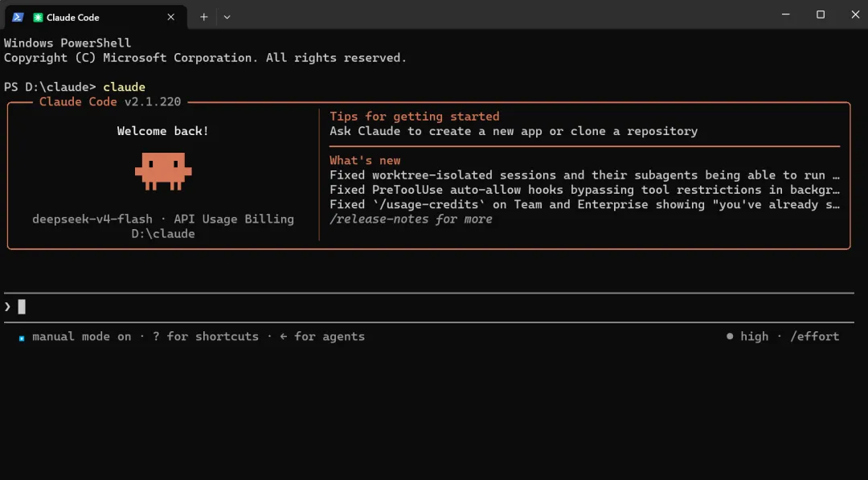The image size is (868, 480).
Task: Click the blue manual mode indicator
Action: pyautogui.click(x=22, y=338)
